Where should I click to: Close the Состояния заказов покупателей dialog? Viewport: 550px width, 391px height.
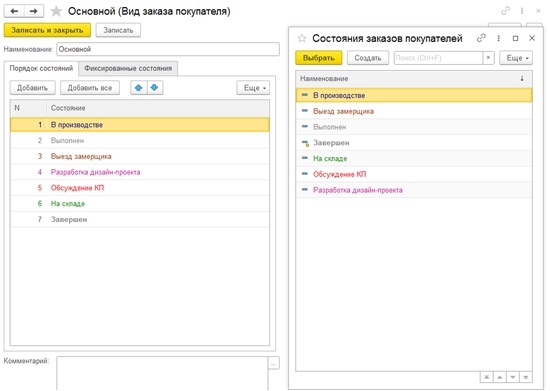532,38
